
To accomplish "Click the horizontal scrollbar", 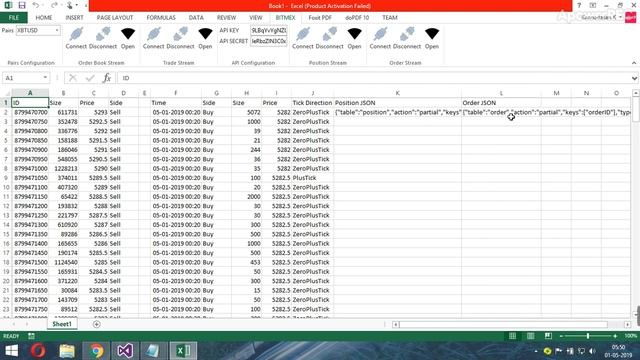I will (x=503, y=324).
